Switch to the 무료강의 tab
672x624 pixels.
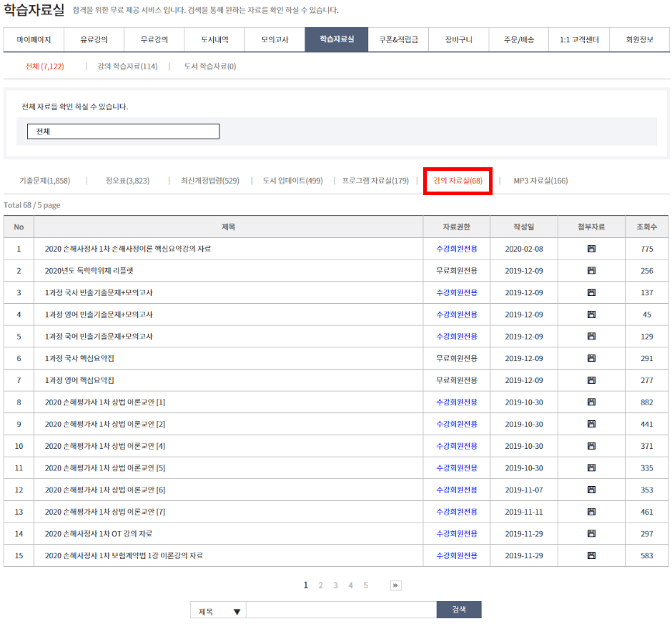click(154, 39)
